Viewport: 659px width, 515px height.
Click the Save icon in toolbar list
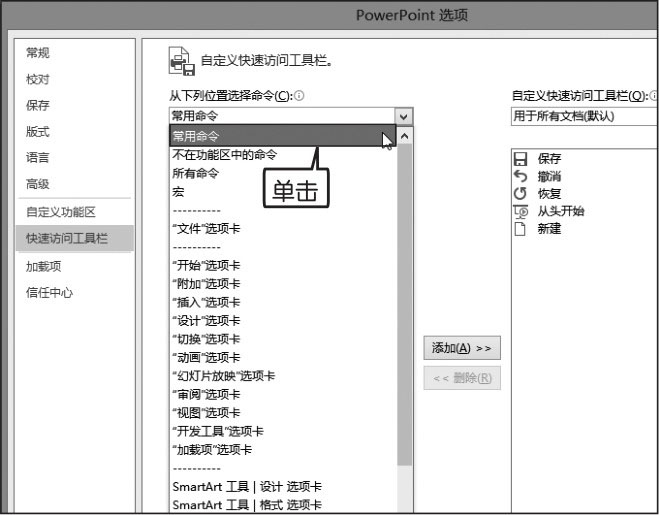(520, 159)
